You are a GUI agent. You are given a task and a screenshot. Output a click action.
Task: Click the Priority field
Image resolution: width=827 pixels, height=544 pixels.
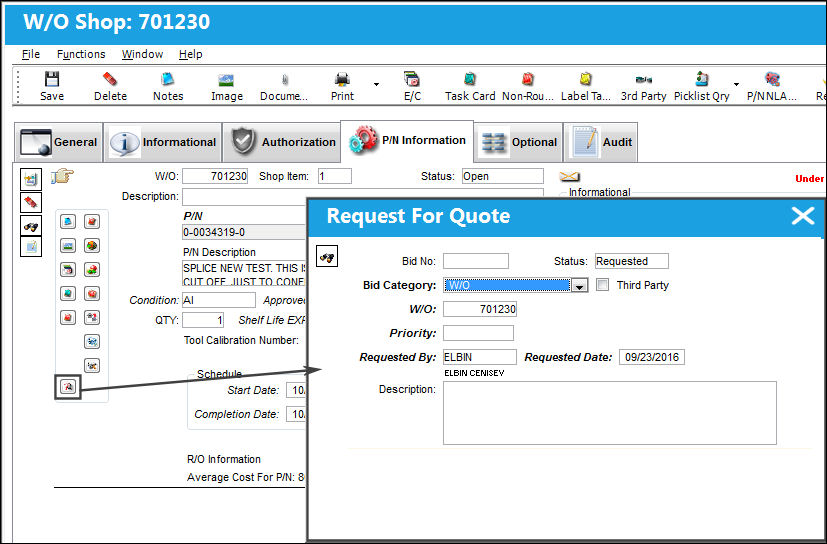[x=478, y=333]
